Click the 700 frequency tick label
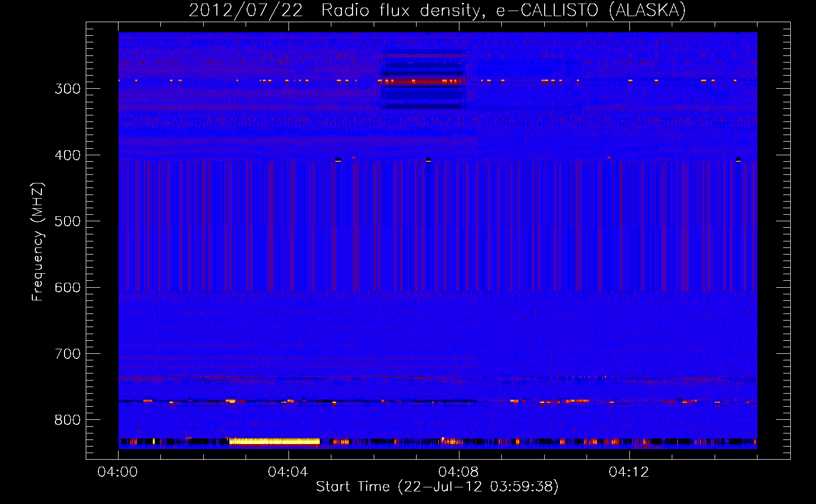816x504 pixels. click(68, 354)
